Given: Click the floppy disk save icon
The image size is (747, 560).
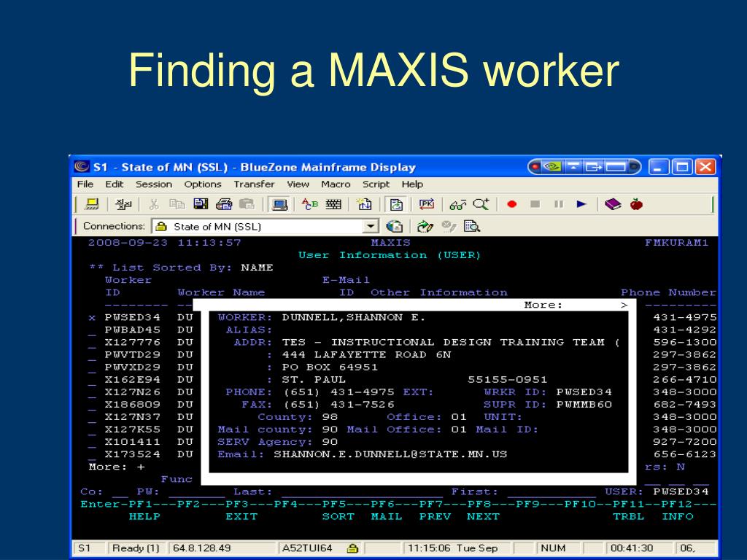Looking at the screenshot, I should pos(201,204).
